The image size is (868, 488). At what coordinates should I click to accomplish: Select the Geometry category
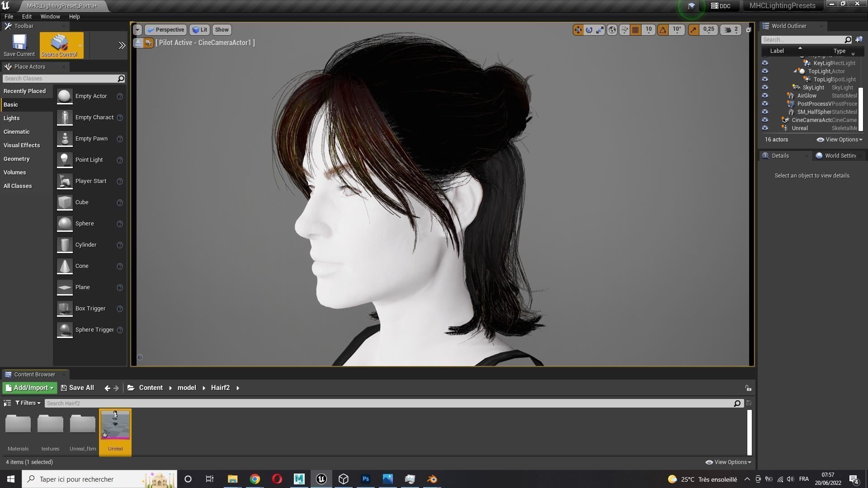pyautogui.click(x=17, y=159)
